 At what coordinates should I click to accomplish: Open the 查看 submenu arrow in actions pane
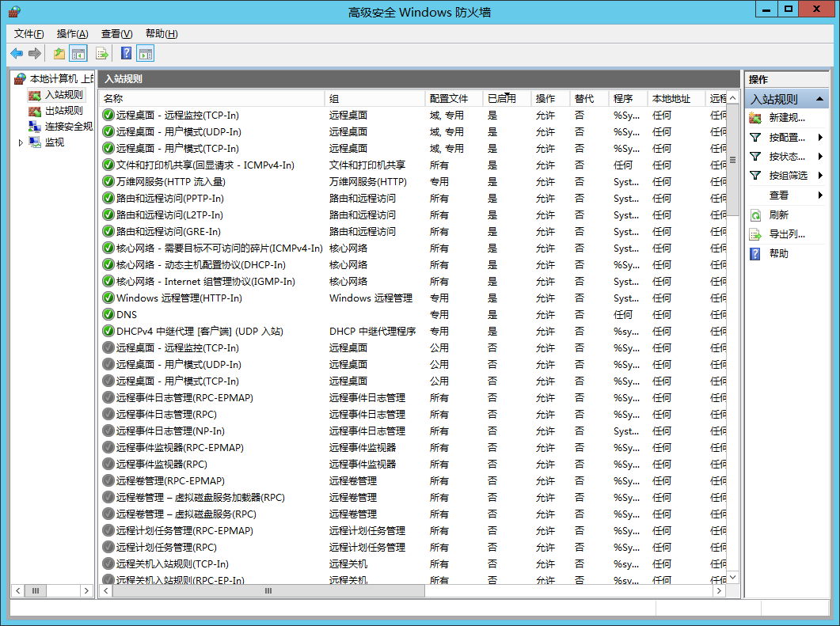[820, 195]
